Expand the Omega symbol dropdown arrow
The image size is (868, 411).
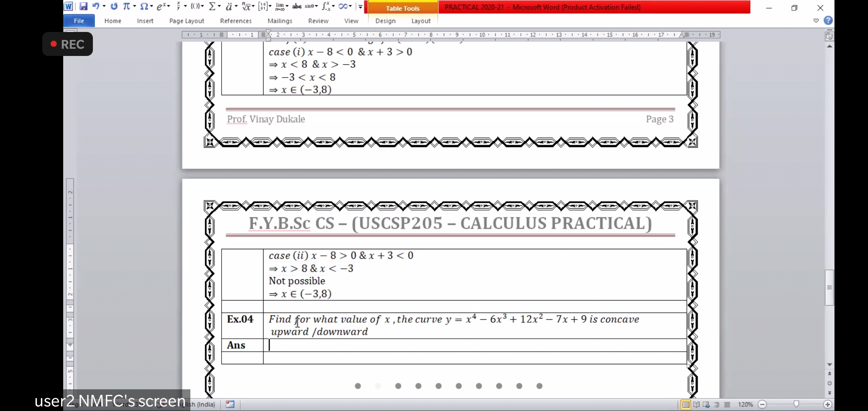pos(151,6)
